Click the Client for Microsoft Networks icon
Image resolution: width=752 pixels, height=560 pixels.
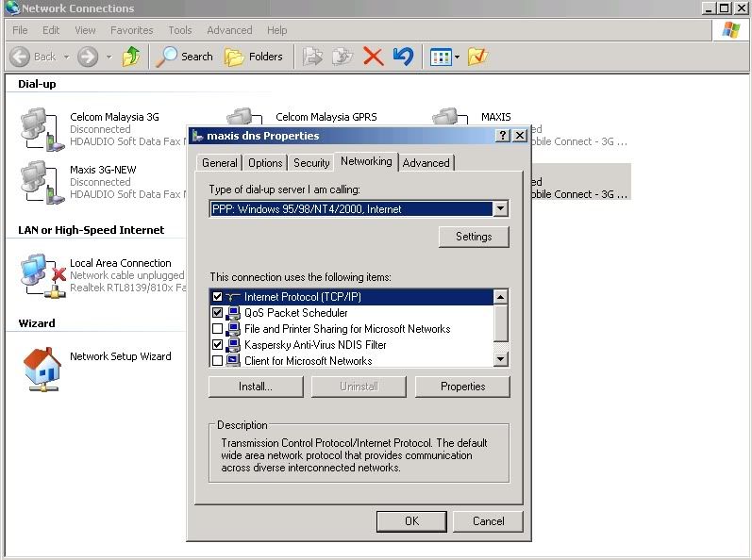pyautogui.click(x=233, y=360)
